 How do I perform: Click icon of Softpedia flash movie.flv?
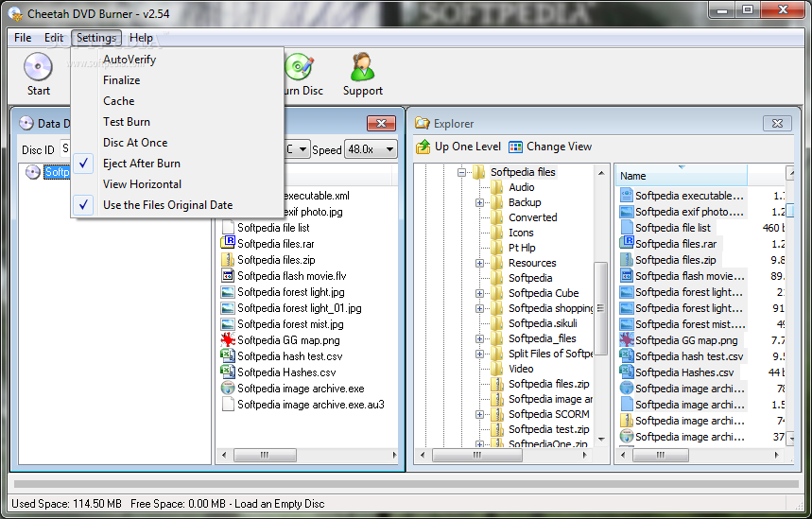pos(228,275)
